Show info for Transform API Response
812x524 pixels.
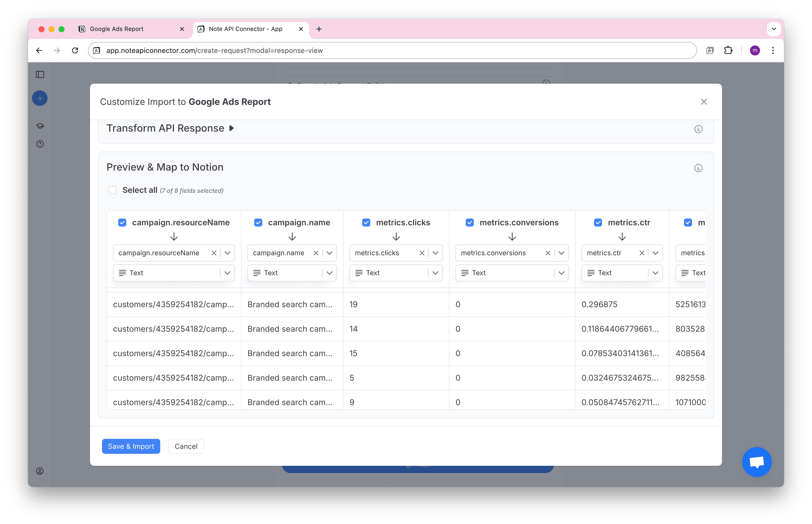tap(698, 129)
